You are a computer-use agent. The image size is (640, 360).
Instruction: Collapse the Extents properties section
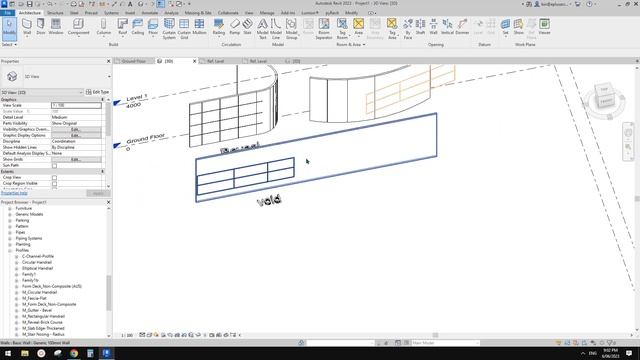coord(102,171)
